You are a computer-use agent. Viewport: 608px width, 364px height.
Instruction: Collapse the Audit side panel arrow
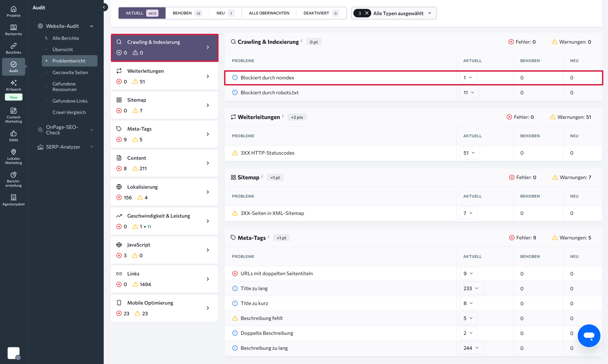104,7
